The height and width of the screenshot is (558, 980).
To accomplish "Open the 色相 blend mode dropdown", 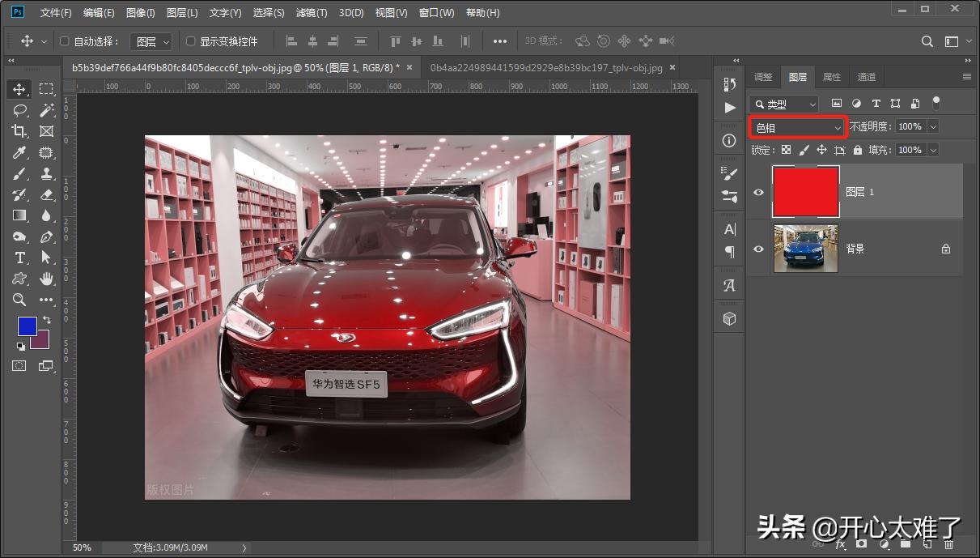I will (797, 127).
